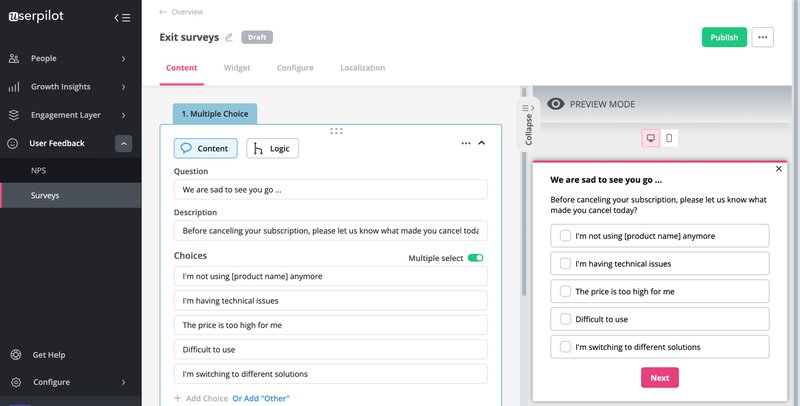Click the Engagement Layer stack icon
This screenshot has width=800, height=406.
click(14, 115)
